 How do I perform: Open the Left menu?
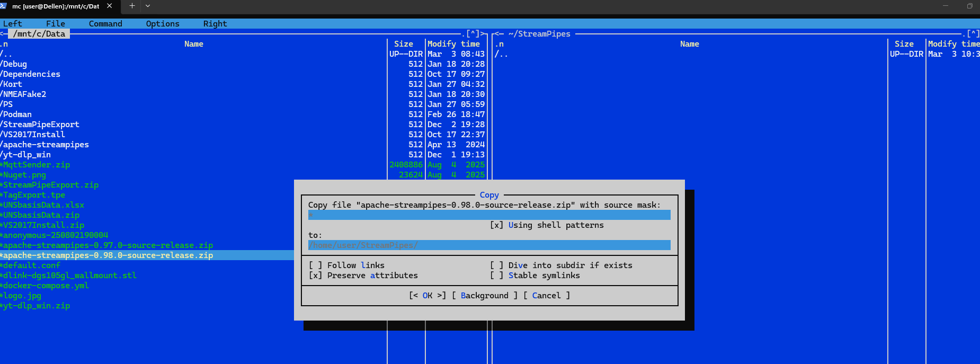(x=13, y=24)
